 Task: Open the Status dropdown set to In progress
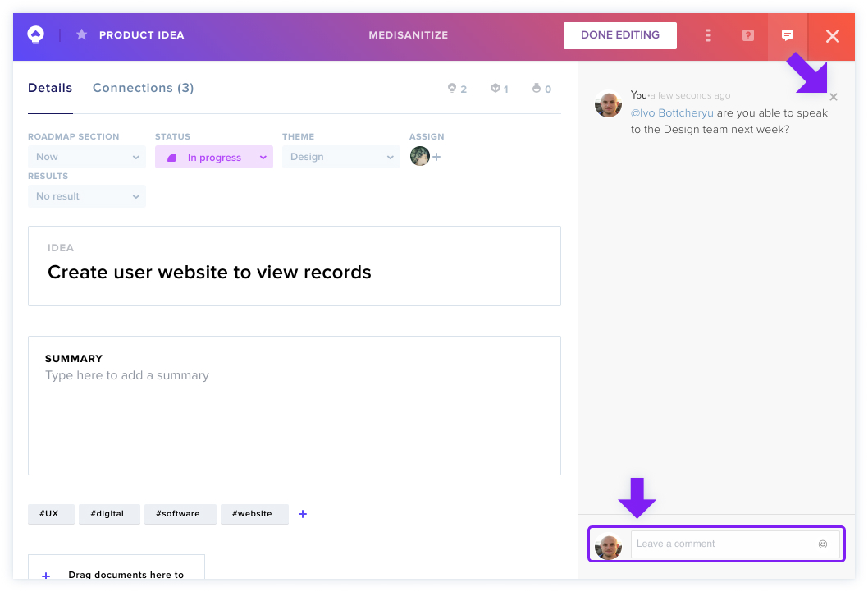pos(213,157)
